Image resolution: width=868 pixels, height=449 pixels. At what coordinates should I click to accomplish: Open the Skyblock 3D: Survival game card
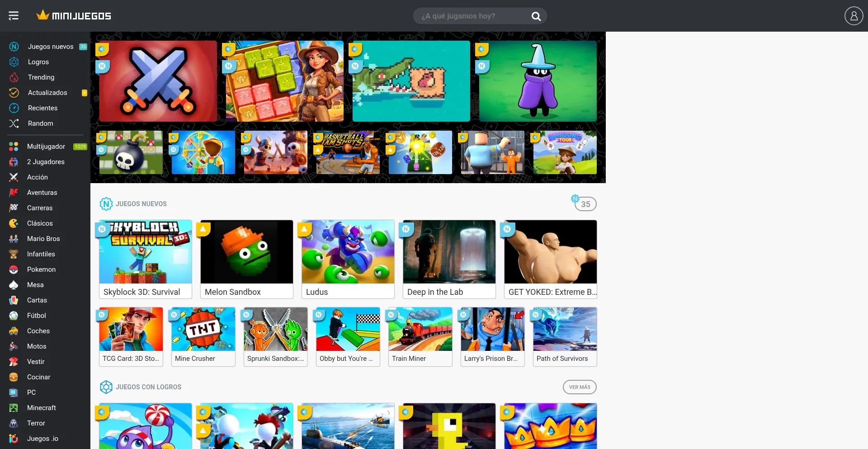pyautogui.click(x=146, y=260)
